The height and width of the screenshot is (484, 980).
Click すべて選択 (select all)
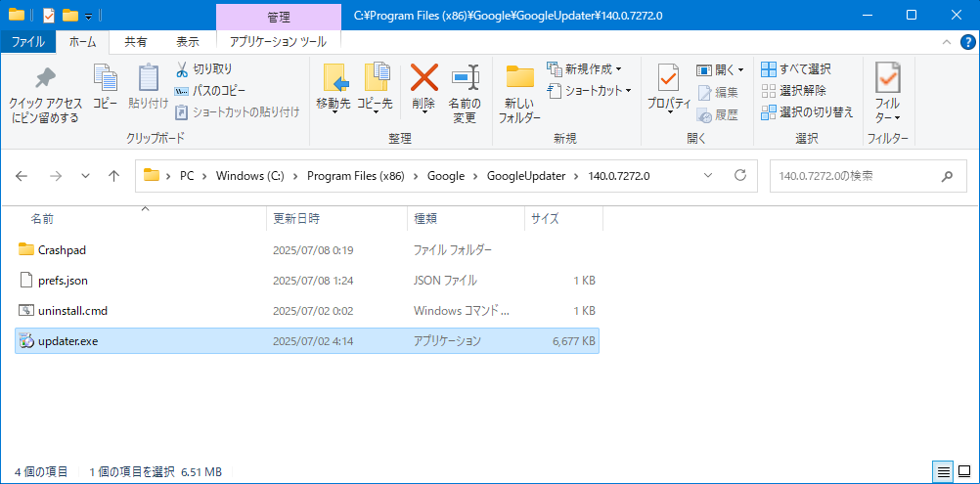pyautogui.click(x=796, y=68)
